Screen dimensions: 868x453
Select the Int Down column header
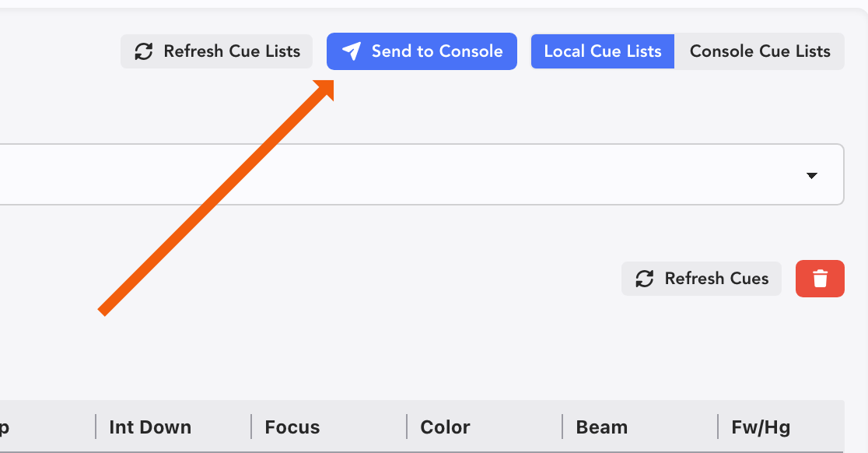pos(150,427)
